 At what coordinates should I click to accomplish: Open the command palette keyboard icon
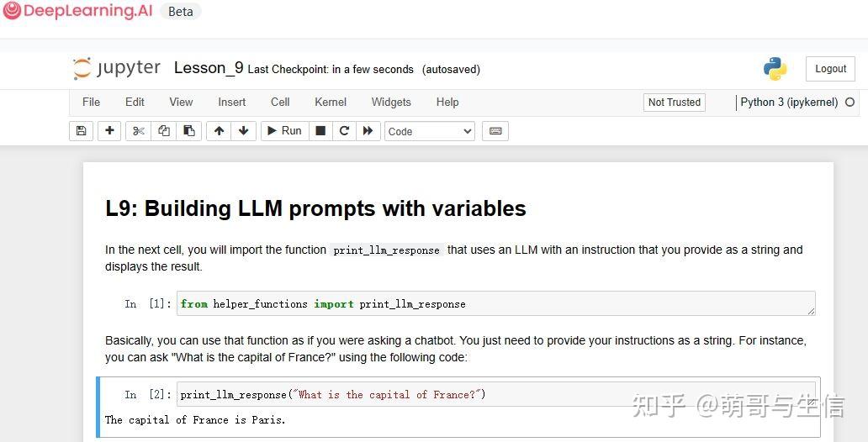[495, 131]
